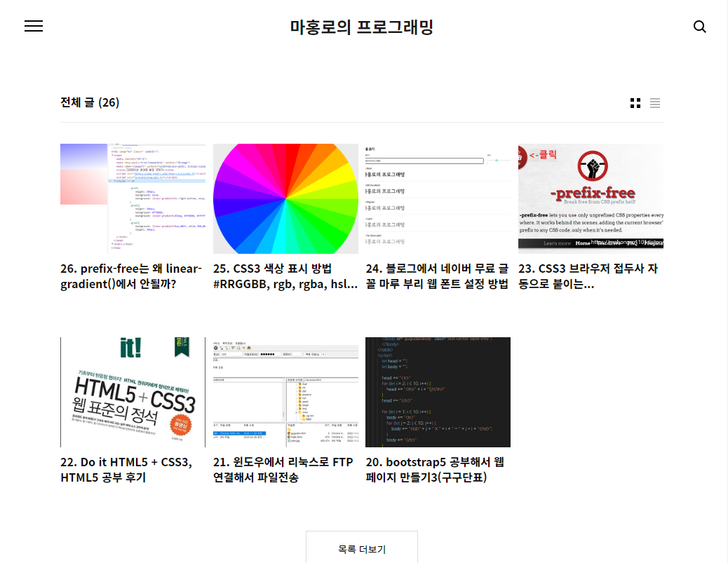Click the '전체 글 (26)' heading
728x563 pixels.
point(90,102)
